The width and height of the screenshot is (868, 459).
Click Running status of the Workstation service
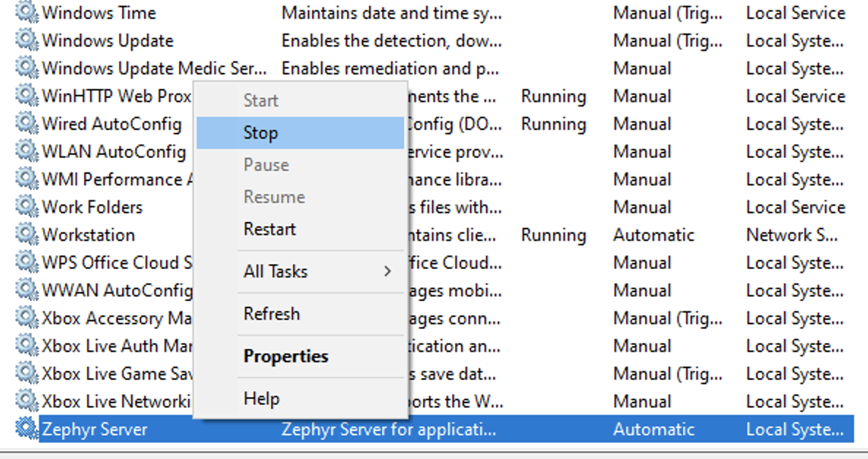[x=553, y=235]
